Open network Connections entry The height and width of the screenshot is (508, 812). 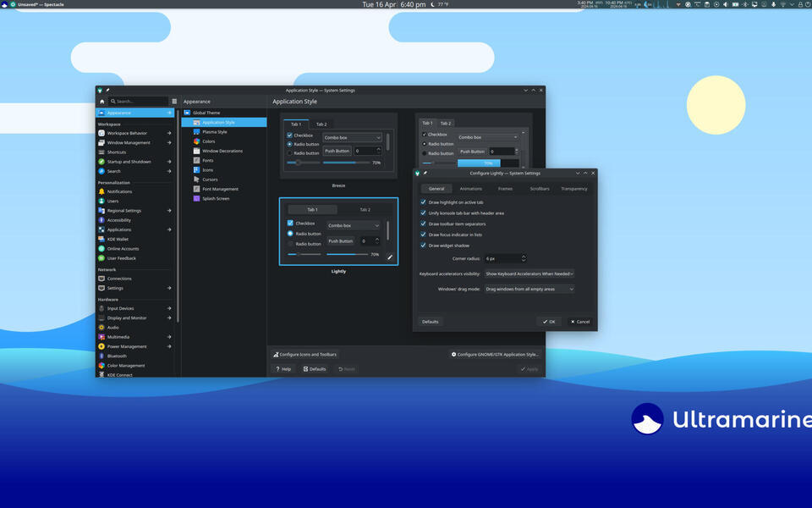pos(134,279)
